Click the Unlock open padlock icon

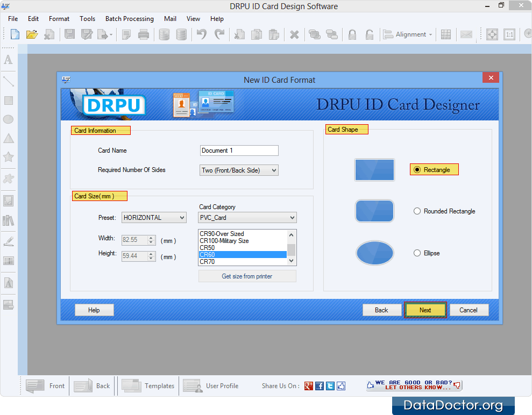tap(369, 34)
